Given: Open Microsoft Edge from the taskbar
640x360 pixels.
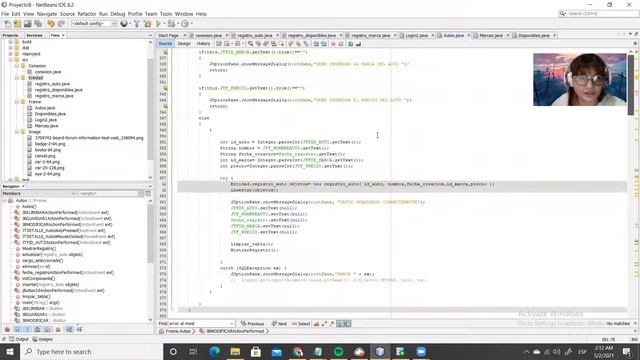Looking at the screenshot, I should tap(214, 351).
